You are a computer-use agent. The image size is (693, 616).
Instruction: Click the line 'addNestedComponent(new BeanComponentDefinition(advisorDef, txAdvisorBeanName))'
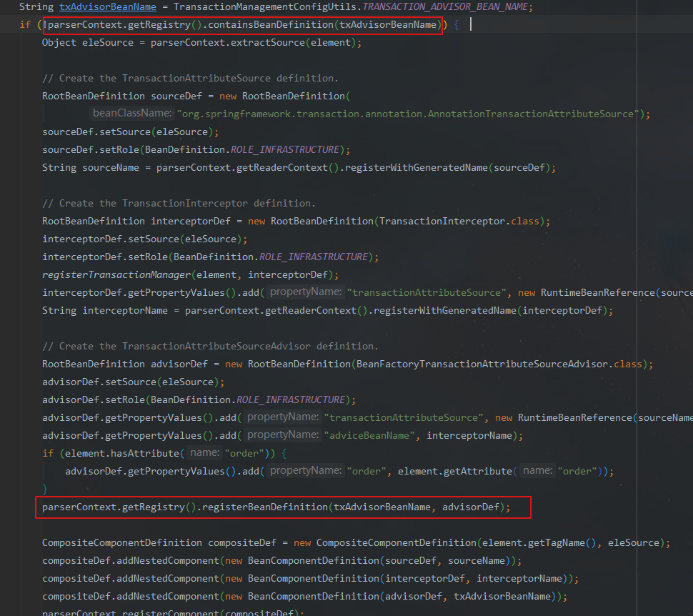[x=304, y=597]
